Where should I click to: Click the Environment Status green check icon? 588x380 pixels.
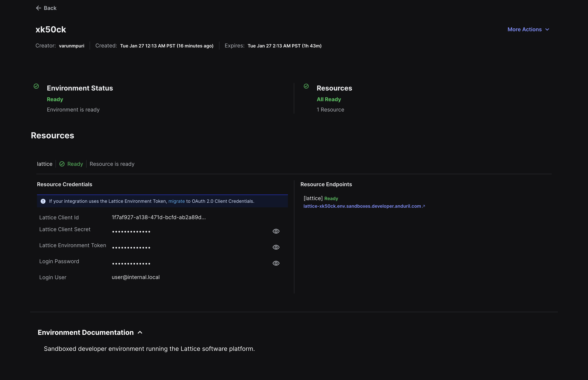[x=36, y=86]
